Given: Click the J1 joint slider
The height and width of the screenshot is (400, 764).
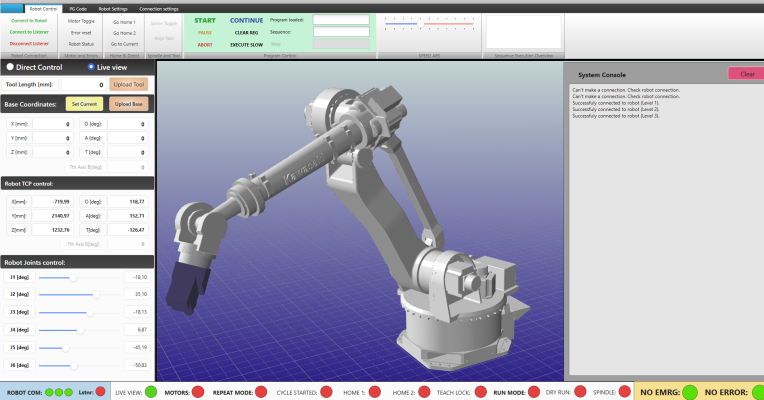Looking at the screenshot, I should 79,278.
